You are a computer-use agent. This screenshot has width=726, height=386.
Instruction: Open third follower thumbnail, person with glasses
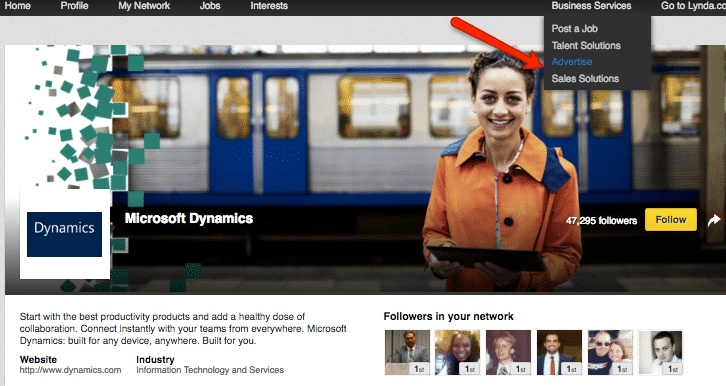click(508, 352)
